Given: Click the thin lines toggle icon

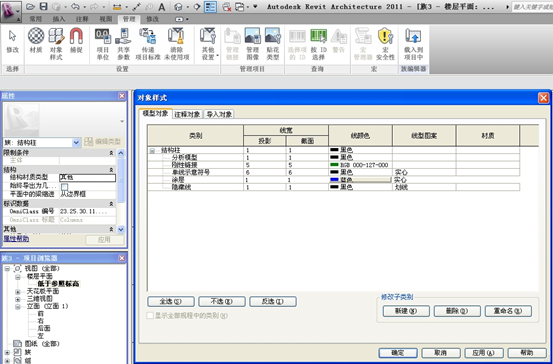Looking at the screenshot, I should tap(210, 7).
